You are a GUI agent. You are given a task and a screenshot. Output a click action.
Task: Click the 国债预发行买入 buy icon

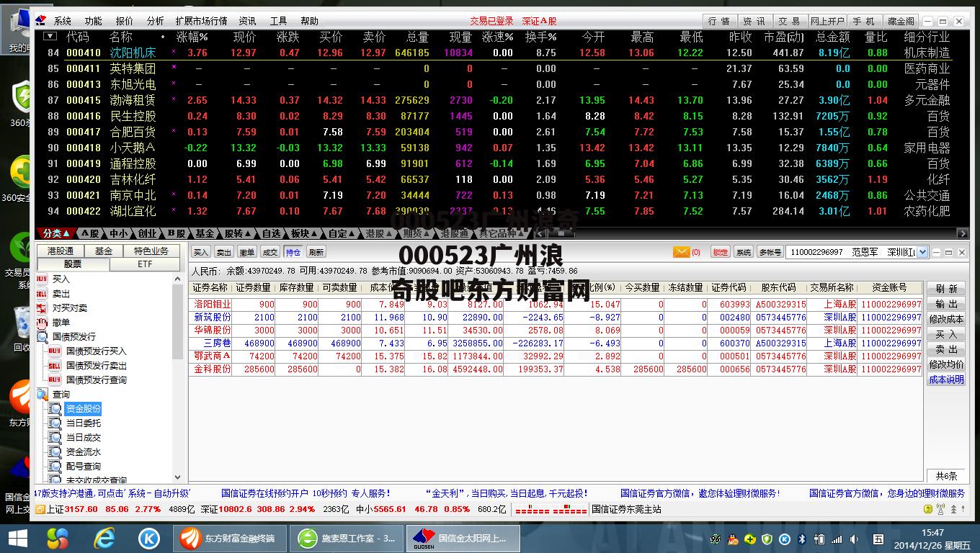pos(55,351)
